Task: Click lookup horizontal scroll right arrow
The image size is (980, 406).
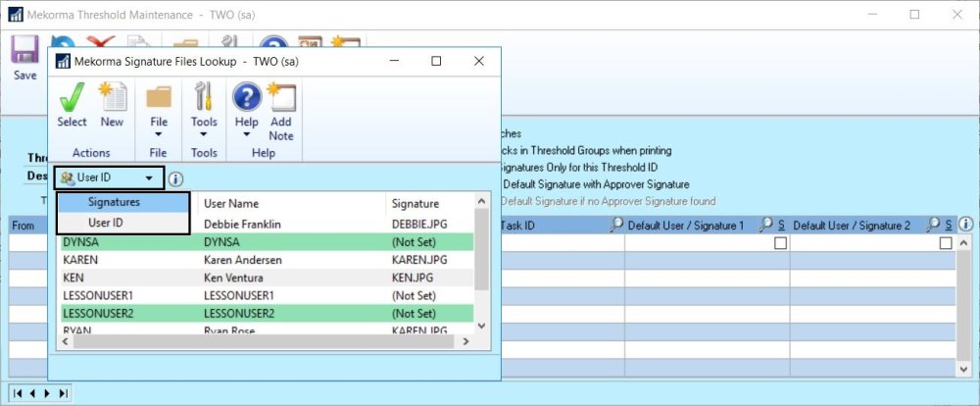Action: (x=465, y=341)
